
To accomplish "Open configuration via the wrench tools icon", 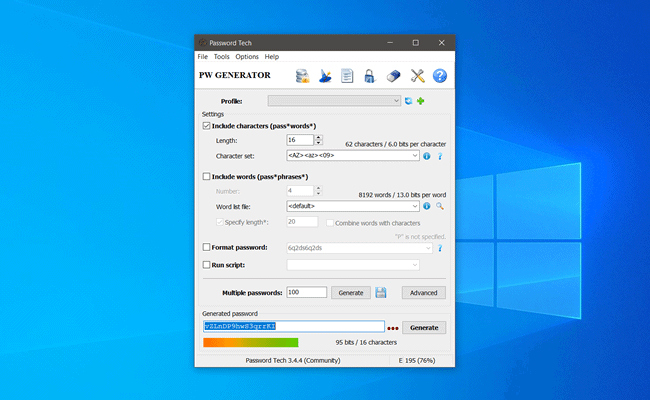I will point(417,76).
